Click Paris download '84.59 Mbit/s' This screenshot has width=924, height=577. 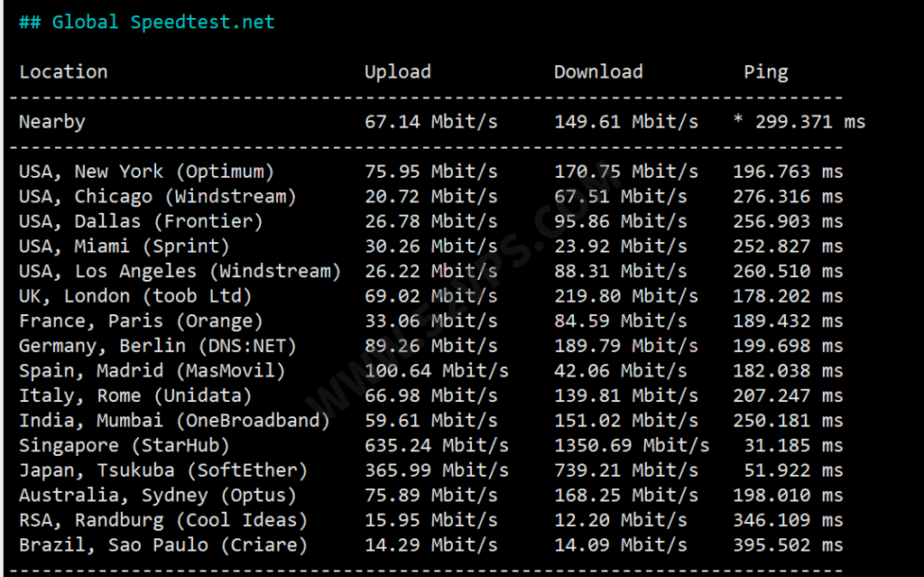coord(621,321)
